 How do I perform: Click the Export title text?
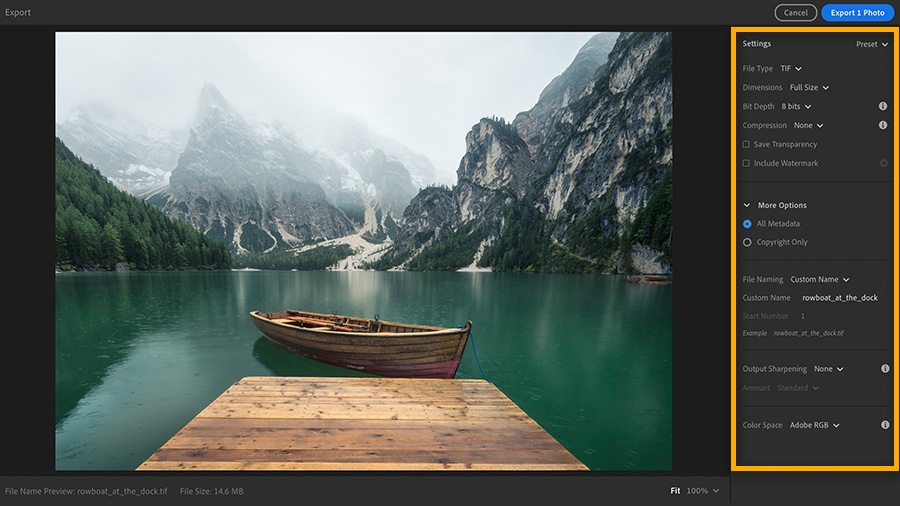pos(18,13)
